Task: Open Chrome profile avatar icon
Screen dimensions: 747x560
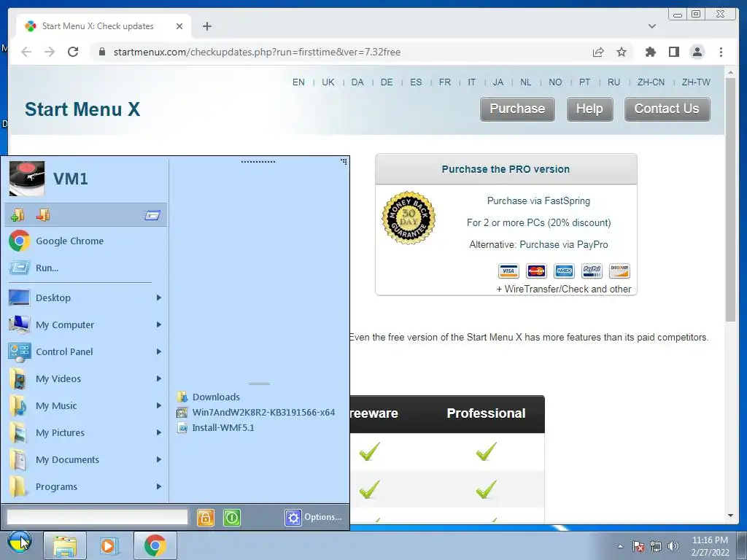Action: (x=697, y=52)
